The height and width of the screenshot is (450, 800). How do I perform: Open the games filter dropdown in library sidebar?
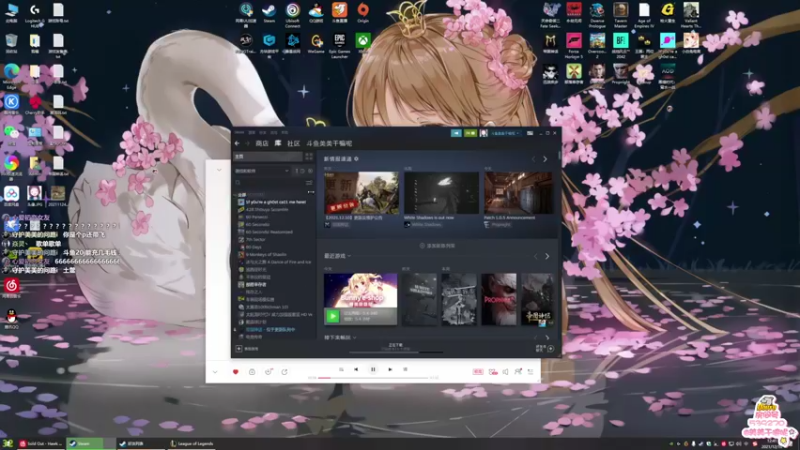click(262, 171)
